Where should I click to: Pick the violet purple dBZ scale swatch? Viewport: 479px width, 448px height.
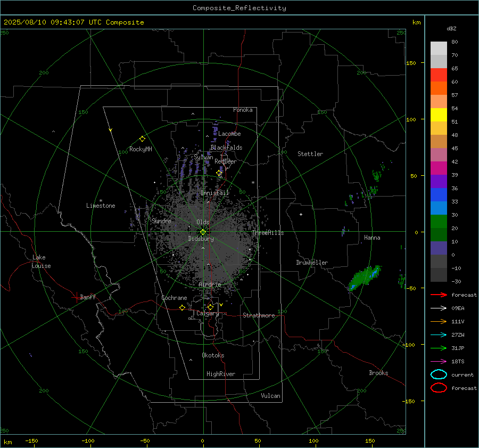(439, 182)
